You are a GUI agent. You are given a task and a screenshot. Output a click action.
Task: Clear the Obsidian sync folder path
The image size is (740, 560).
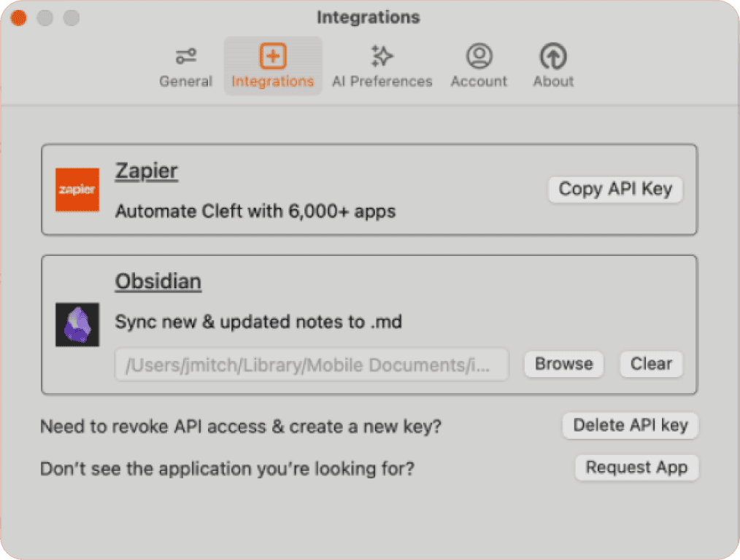[650, 364]
